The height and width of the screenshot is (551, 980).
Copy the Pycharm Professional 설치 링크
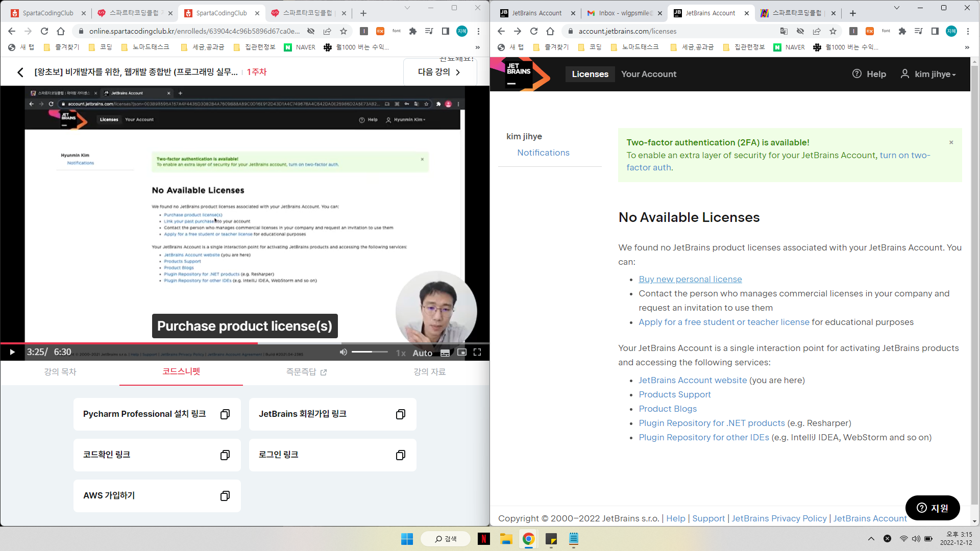pyautogui.click(x=225, y=414)
